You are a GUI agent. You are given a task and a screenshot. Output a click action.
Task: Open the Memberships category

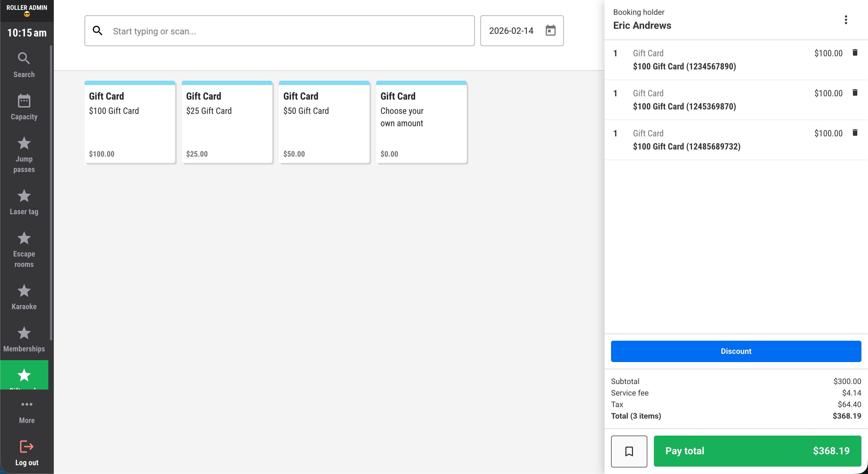pos(24,339)
